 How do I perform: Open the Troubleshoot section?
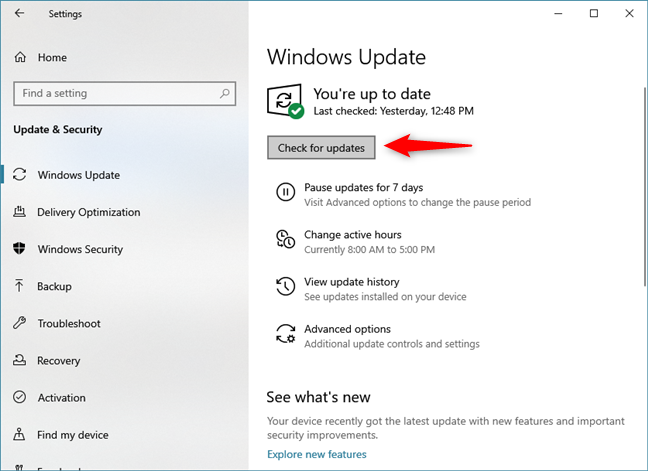(69, 323)
